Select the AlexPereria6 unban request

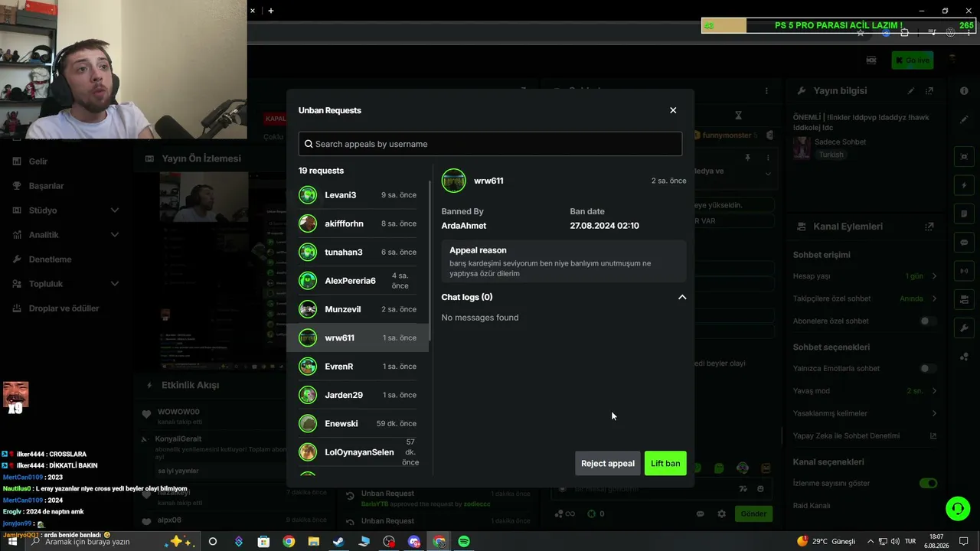(x=358, y=281)
